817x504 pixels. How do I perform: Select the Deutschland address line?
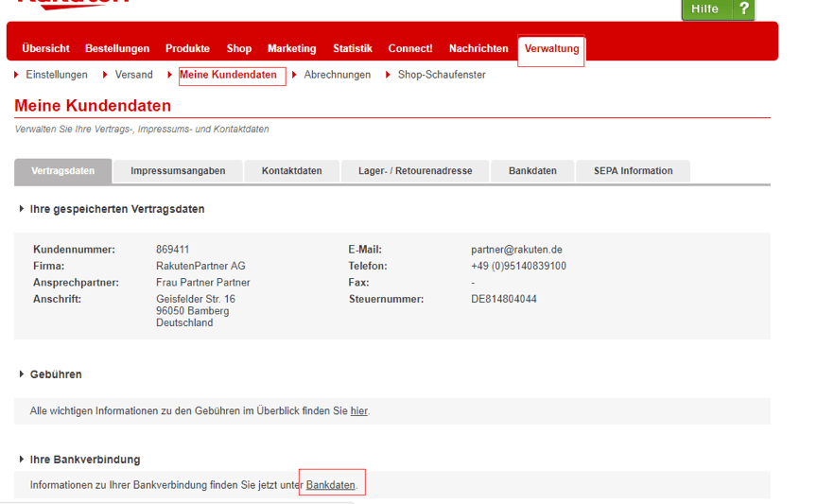tap(184, 323)
